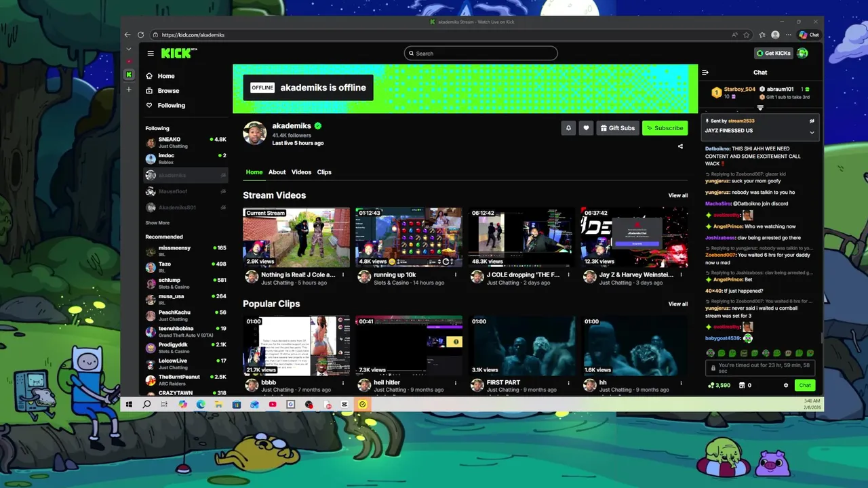Switch to the About tab
This screenshot has width=868, height=488.
tap(277, 172)
